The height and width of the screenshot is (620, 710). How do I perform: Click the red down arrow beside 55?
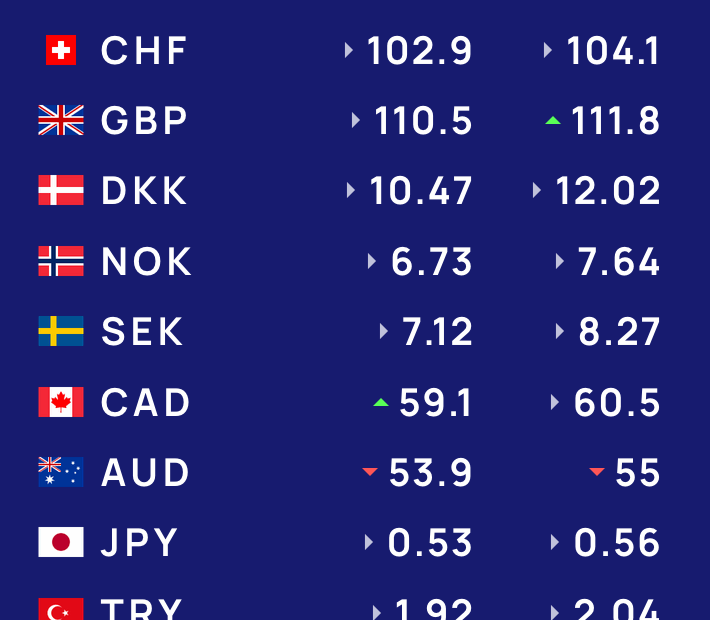point(597,472)
